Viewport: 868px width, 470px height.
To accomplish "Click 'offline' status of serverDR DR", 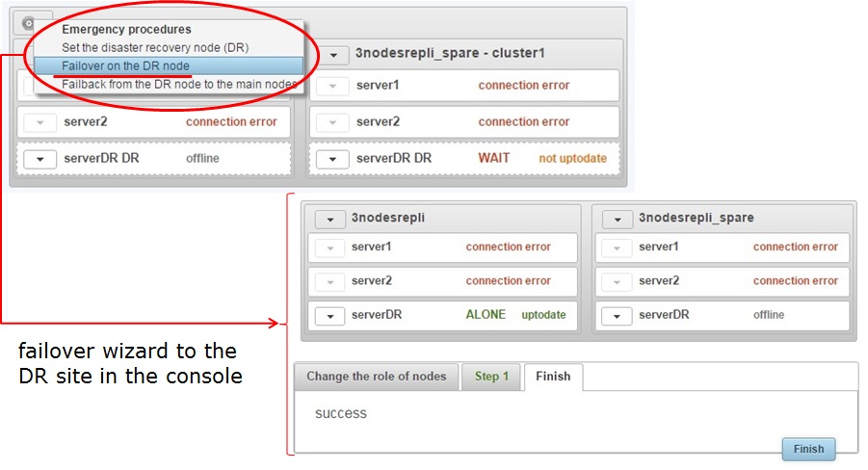I will (202, 158).
